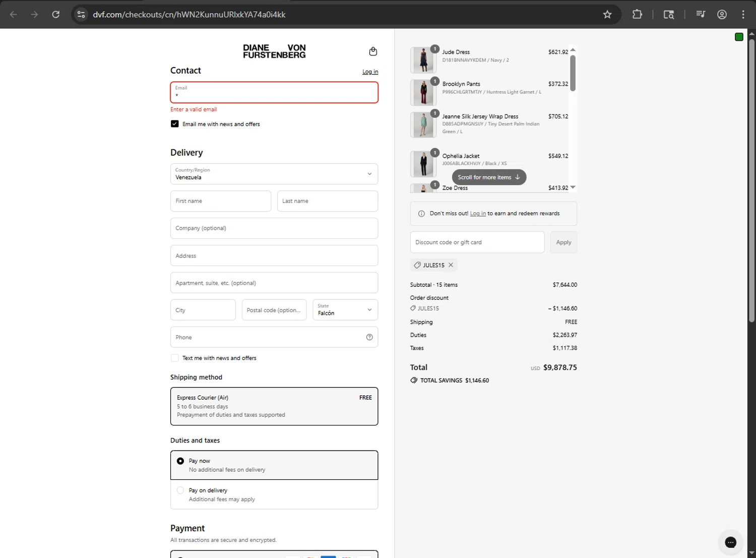Uncheck Email me with news and offers
Image resolution: width=756 pixels, height=558 pixels.
[x=174, y=124]
